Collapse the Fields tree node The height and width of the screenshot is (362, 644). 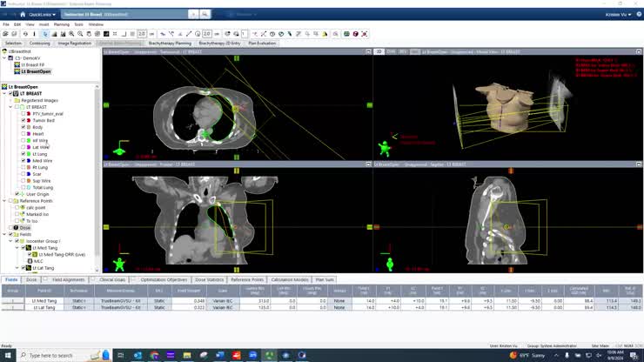tap(4, 234)
